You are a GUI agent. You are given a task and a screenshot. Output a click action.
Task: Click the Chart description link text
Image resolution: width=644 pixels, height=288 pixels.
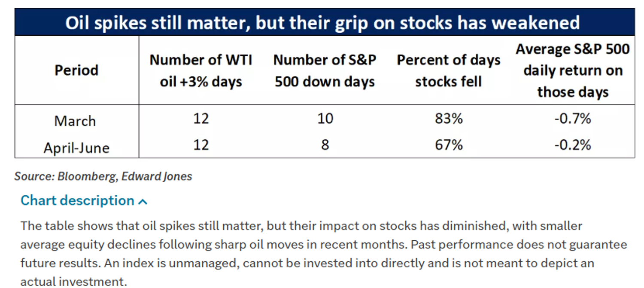coord(78,201)
